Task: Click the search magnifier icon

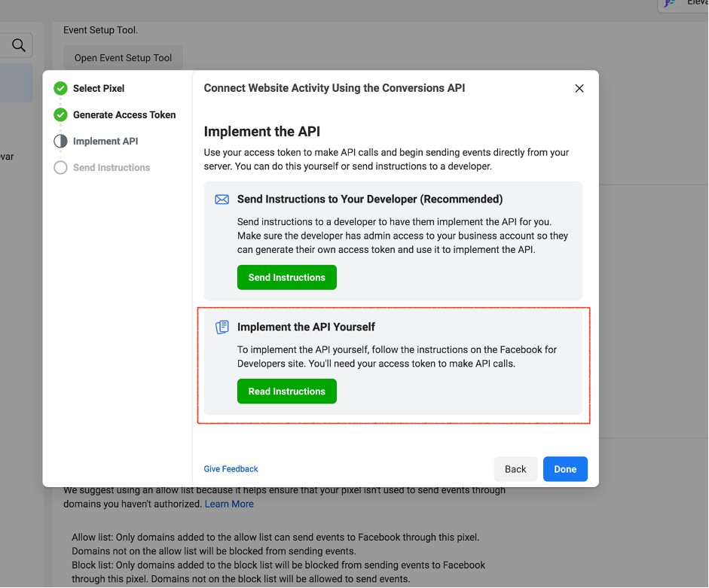Action: (19, 45)
